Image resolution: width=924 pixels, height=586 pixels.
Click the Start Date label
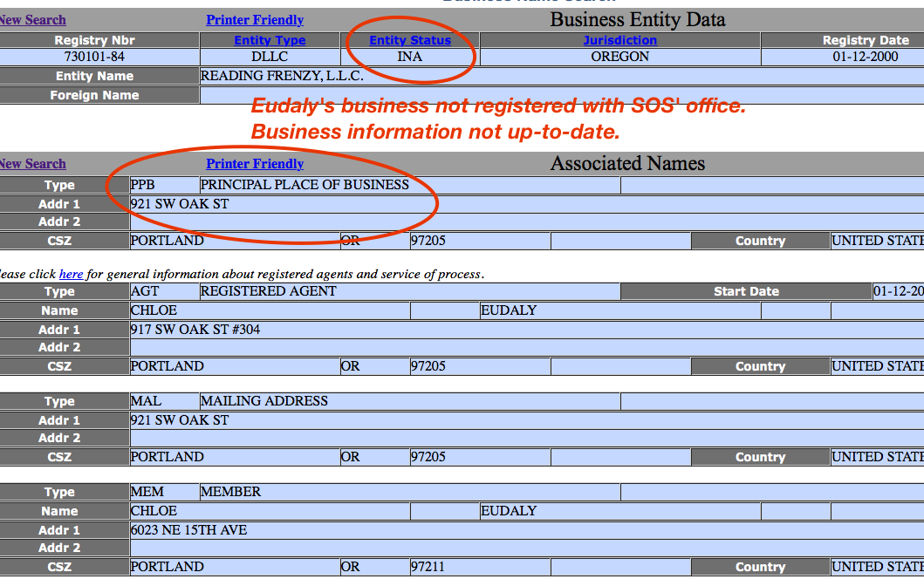[x=746, y=291]
